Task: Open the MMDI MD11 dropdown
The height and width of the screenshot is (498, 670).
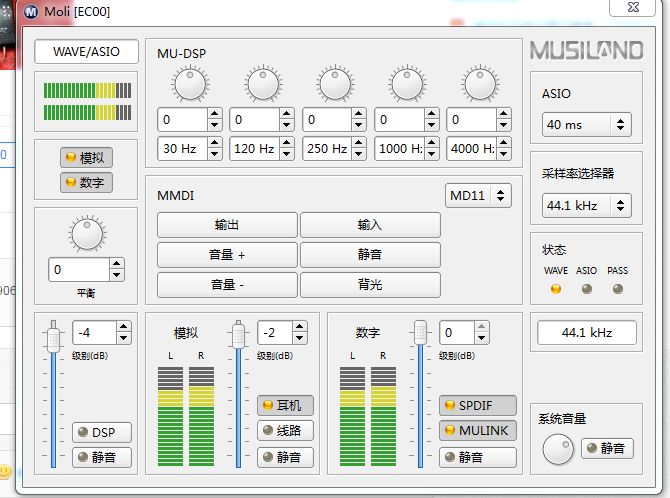Action: pyautogui.click(x=478, y=196)
